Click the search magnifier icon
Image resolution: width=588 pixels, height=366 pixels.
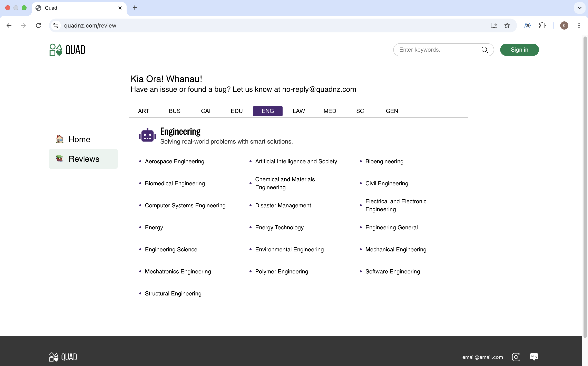click(484, 50)
